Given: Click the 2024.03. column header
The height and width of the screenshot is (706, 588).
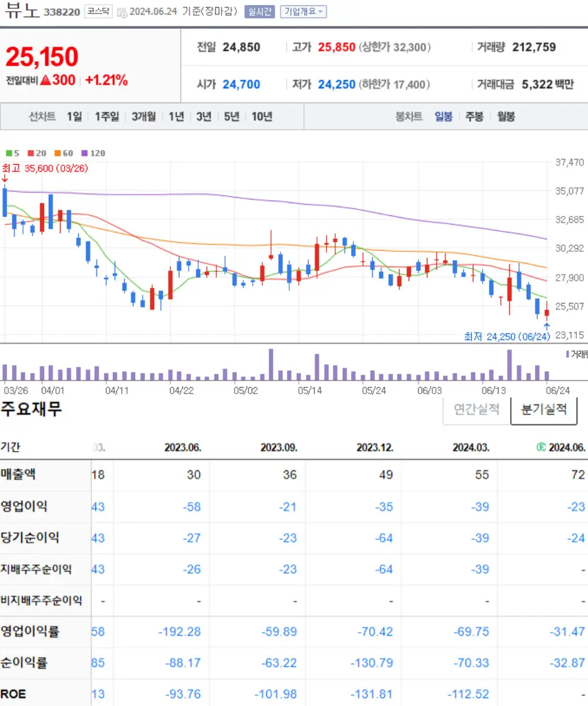Looking at the screenshot, I should pyautogui.click(x=471, y=448).
